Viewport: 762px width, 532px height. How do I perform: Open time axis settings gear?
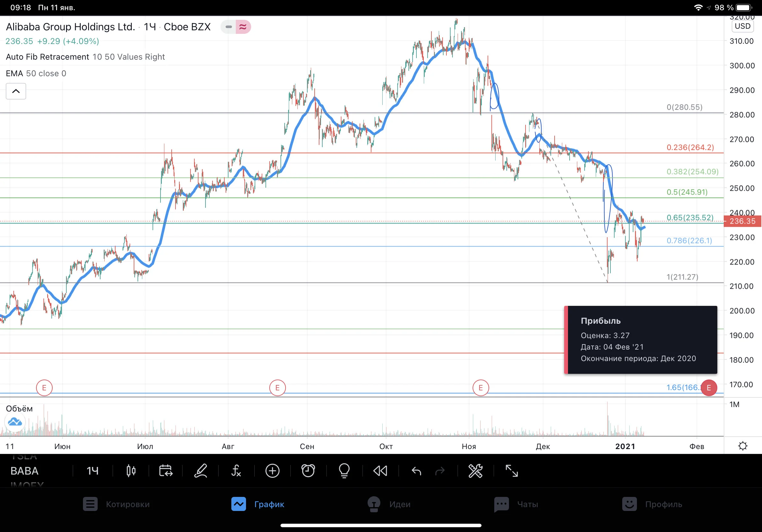point(743,446)
